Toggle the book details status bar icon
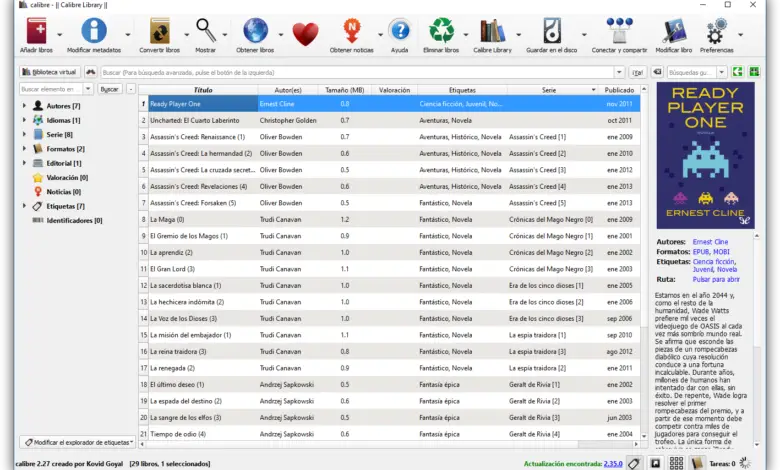Screen dimensions: 780x470 point(697,464)
